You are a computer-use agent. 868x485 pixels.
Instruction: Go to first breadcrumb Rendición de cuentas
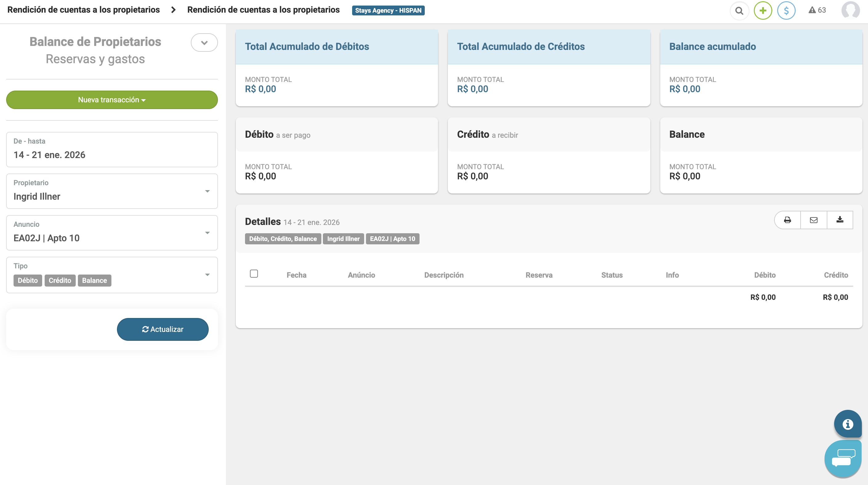(83, 10)
